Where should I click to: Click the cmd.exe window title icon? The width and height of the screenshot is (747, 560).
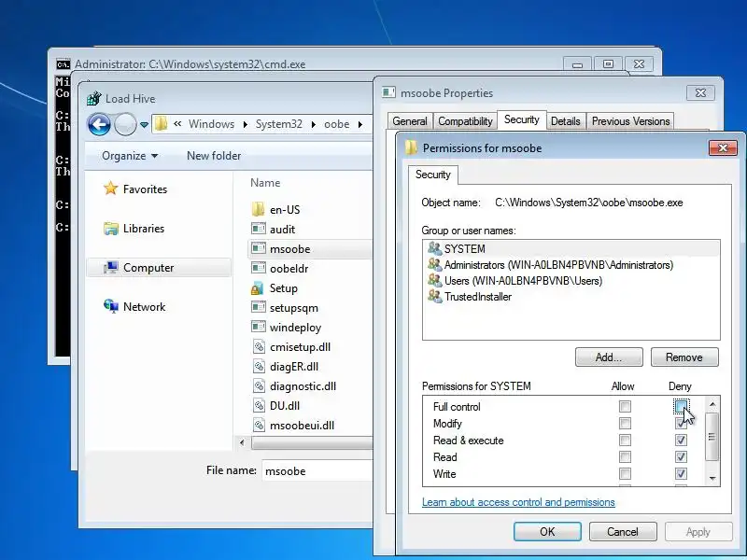click(x=63, y=64)
